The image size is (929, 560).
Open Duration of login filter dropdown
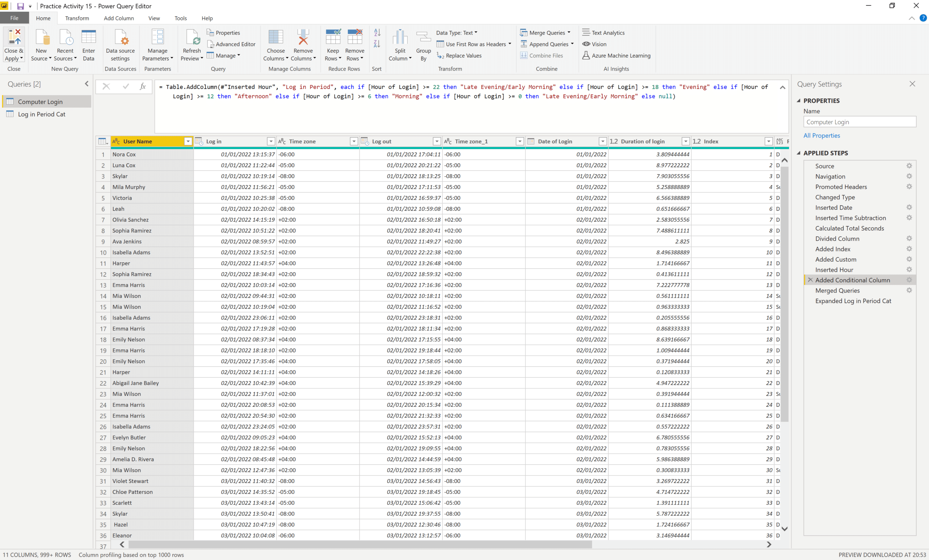click(686, 142)
